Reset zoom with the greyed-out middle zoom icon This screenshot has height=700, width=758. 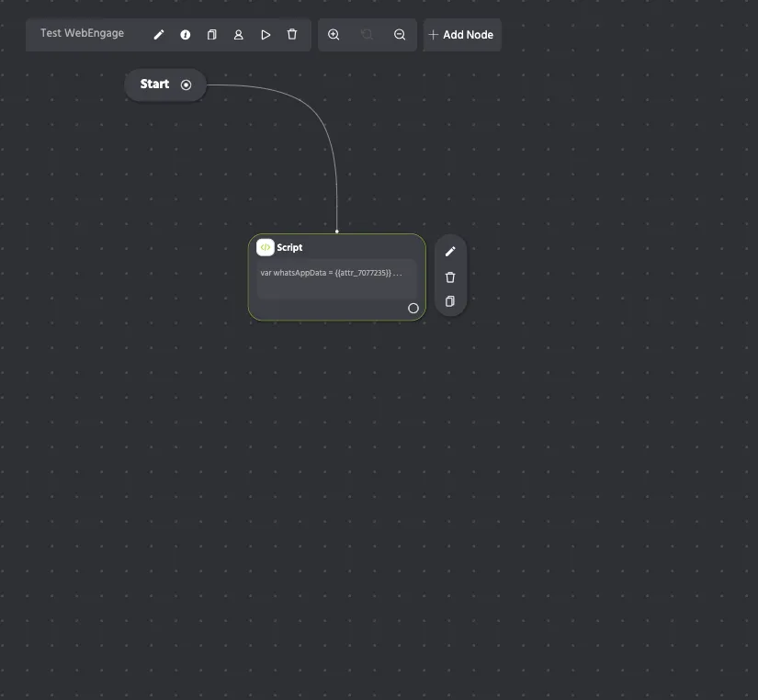367,35
